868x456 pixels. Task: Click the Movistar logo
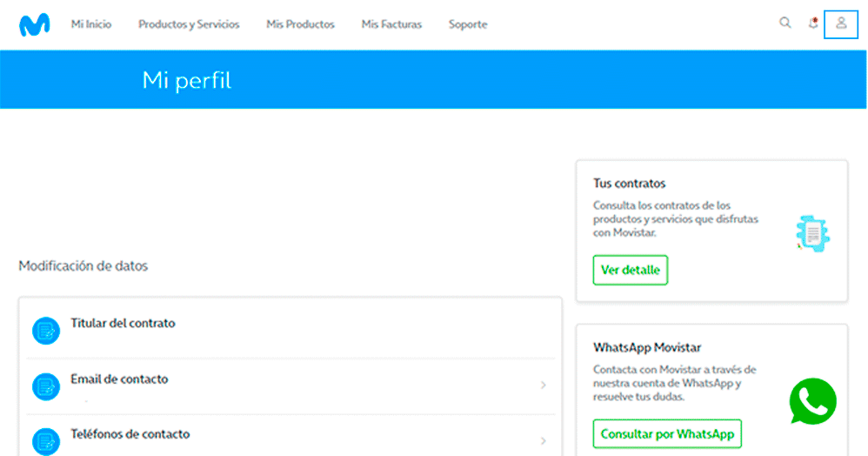click(34, 24)
